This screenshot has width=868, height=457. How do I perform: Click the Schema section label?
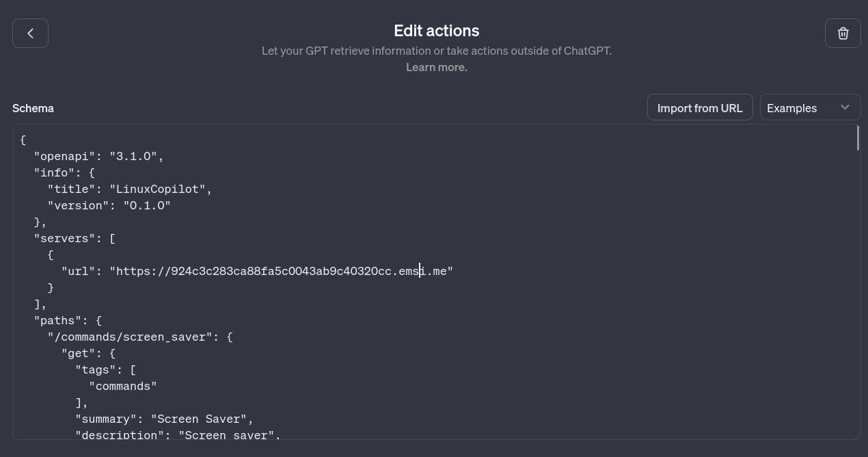point(33,108)
